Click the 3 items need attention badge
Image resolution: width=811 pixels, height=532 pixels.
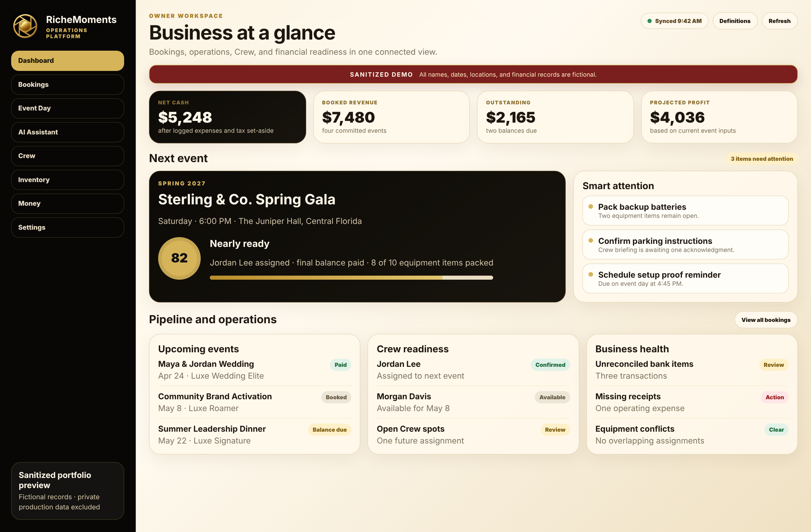[x=762, y=159]
